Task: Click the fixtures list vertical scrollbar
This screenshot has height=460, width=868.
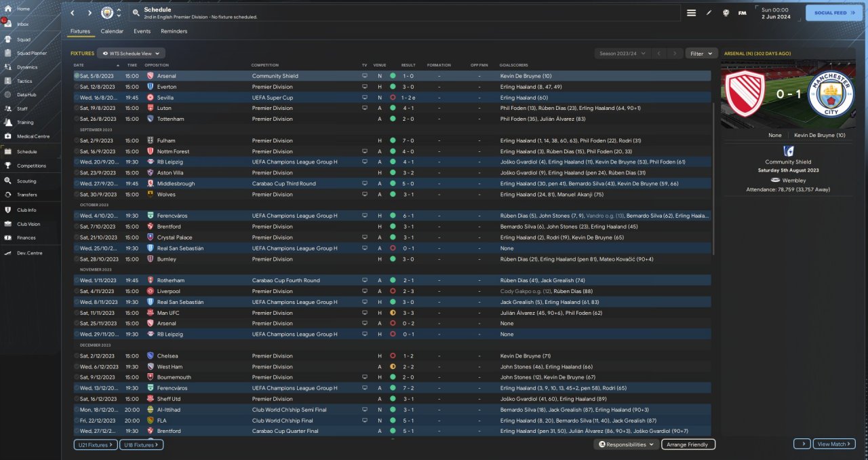Action: point(713,176)
